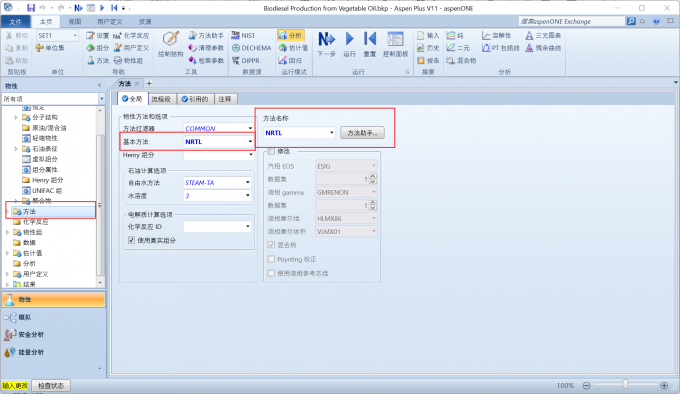The height and width of the screenshot is (394, 680).
Task: Open User Defined (用户定义) ribbon icon
Action: (x=131, y=48)
